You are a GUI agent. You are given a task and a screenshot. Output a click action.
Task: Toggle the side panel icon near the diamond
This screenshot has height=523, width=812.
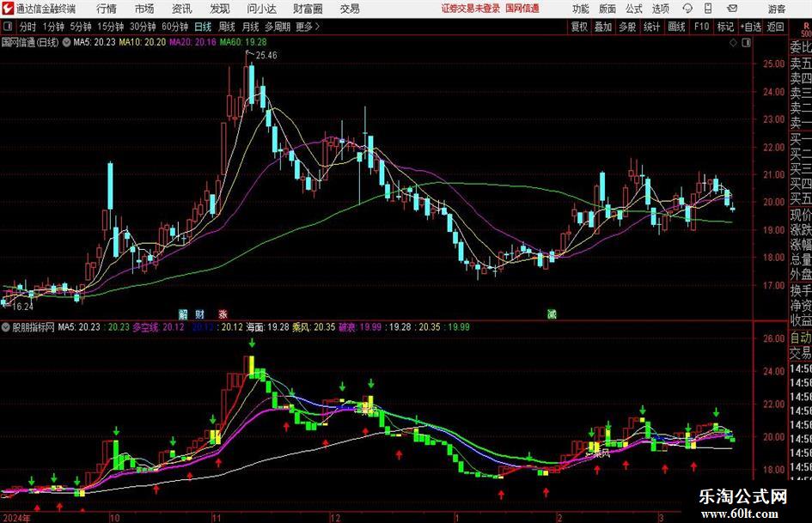pos(746,43)
